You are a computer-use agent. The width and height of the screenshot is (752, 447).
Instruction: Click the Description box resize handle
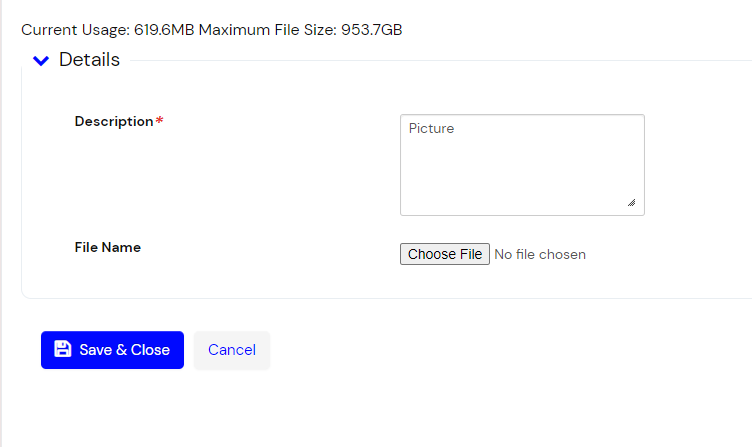click(x=631, y=202)
